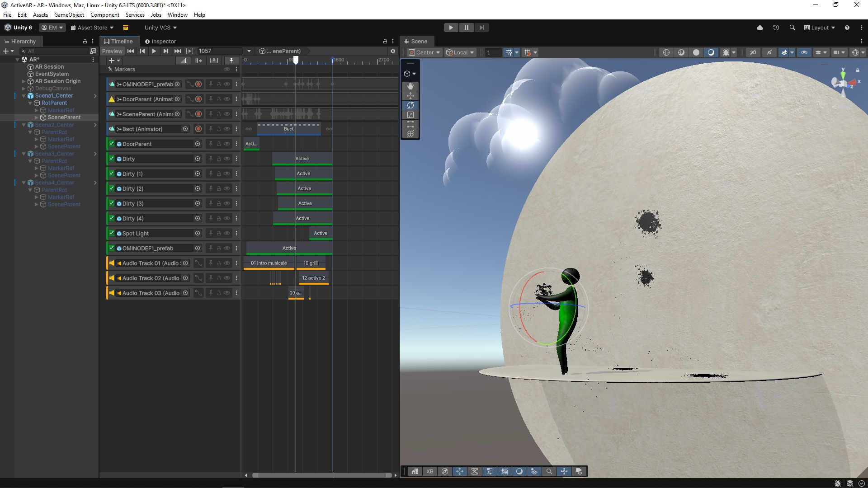Image resolution: width=868 pixels, height=488 pixels.
Task: Select the Hand view tool
Action: tap(410, 86)
